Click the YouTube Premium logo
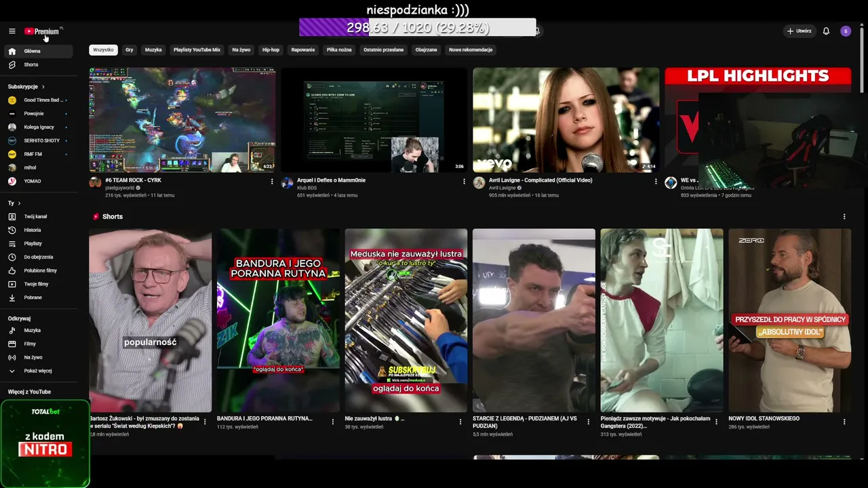868x488 pixels. (x=42, y=31)
